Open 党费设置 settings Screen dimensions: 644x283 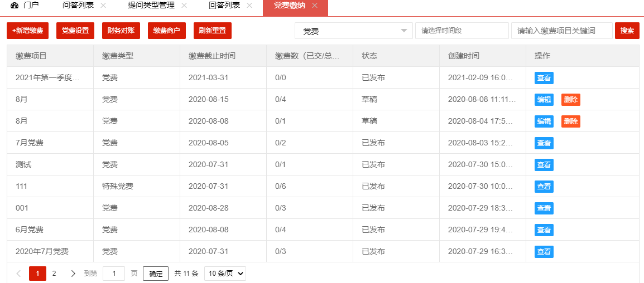click(x=75, y=31)
